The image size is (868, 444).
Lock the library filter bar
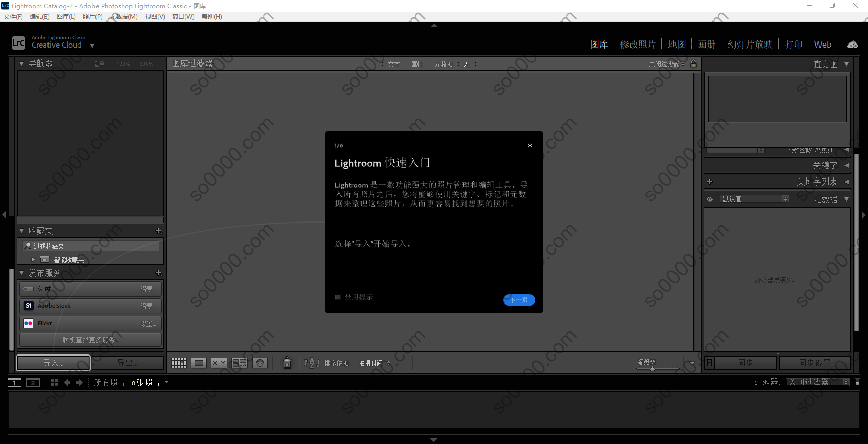694,64
